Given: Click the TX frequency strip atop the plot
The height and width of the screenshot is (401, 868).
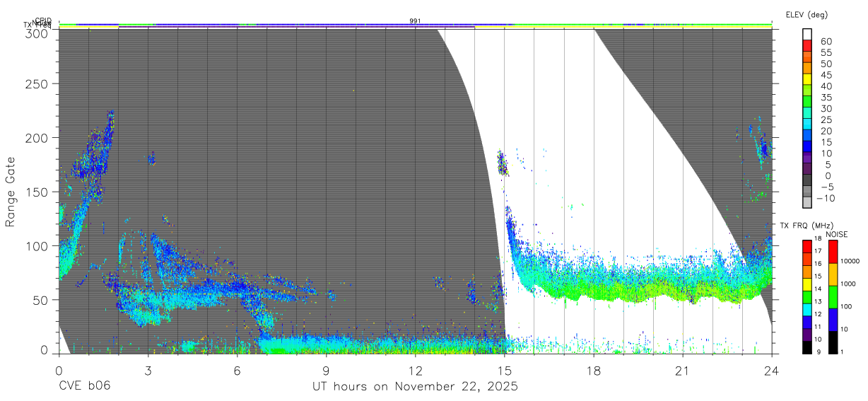Looking at the screenshot, I should 415,27.
